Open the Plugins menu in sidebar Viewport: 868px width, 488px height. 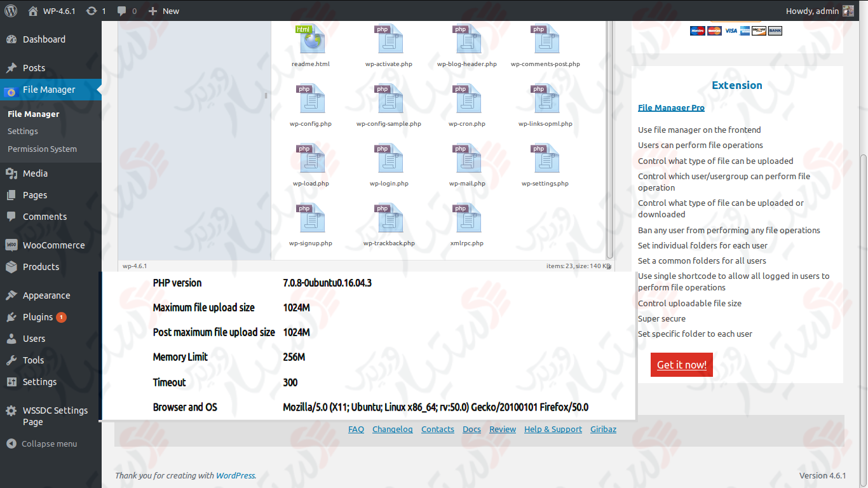coord(37,317)
